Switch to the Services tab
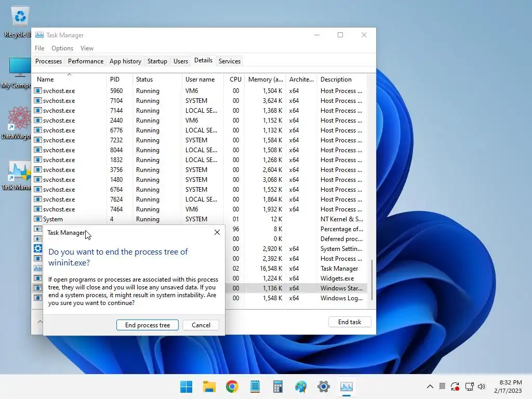The height and width of the screenshot is (399, 532). [229, 61]
